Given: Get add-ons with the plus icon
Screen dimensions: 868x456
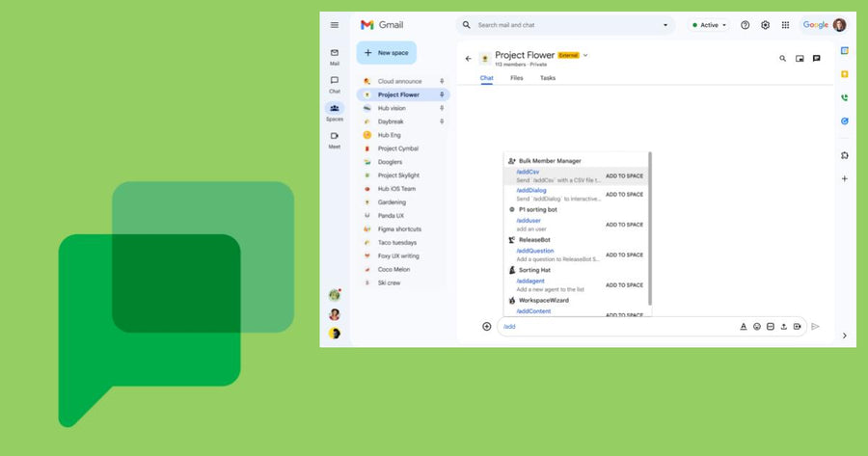Looking at the screenshot, I should [x=845, y=178].
